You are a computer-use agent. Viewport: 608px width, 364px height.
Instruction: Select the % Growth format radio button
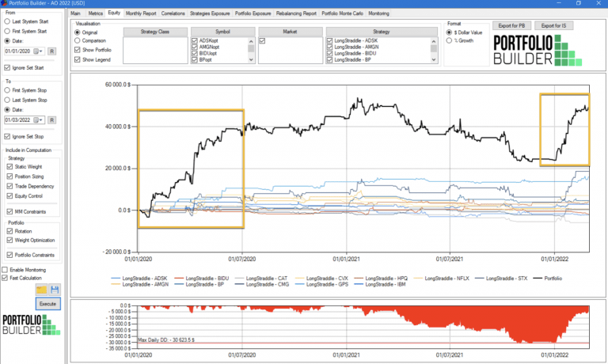[450, 40]
